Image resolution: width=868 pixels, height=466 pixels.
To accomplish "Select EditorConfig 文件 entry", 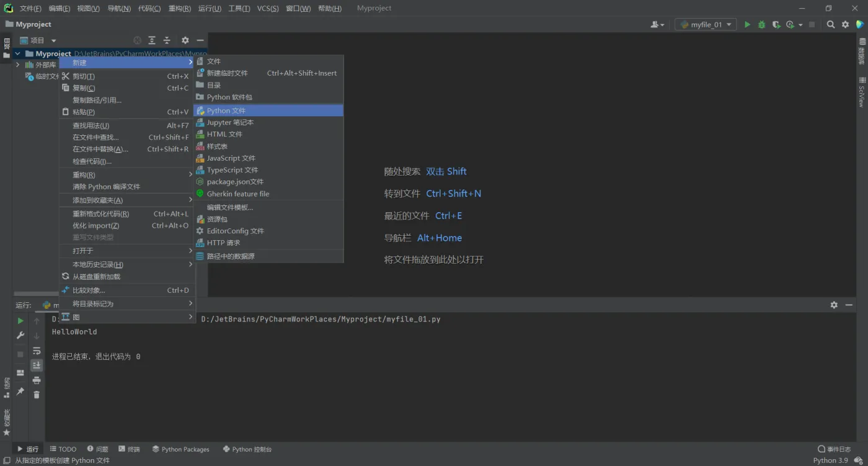I will click(268, 231).
